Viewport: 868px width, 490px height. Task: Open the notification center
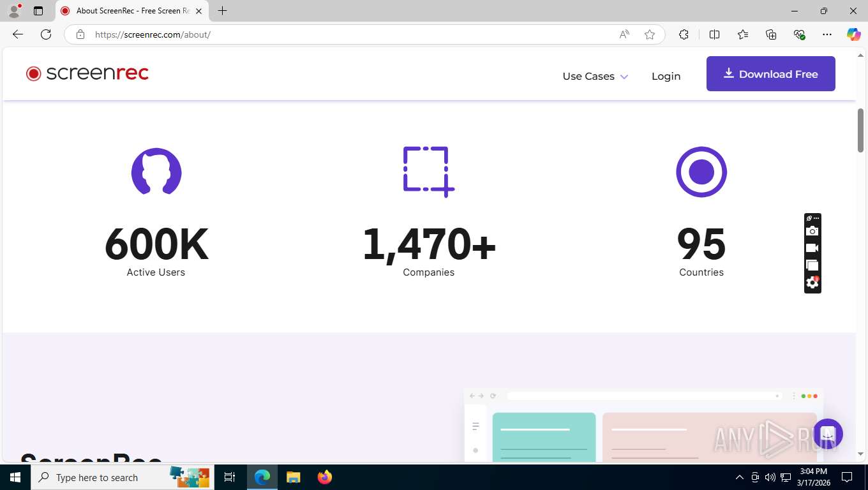(847, 477)
